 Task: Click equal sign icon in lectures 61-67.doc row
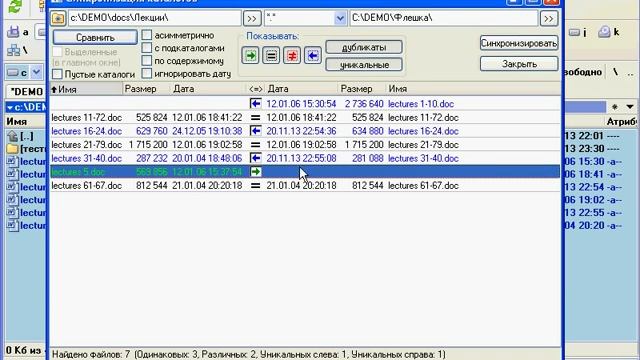pyautogui.click(x=256, y=186)
